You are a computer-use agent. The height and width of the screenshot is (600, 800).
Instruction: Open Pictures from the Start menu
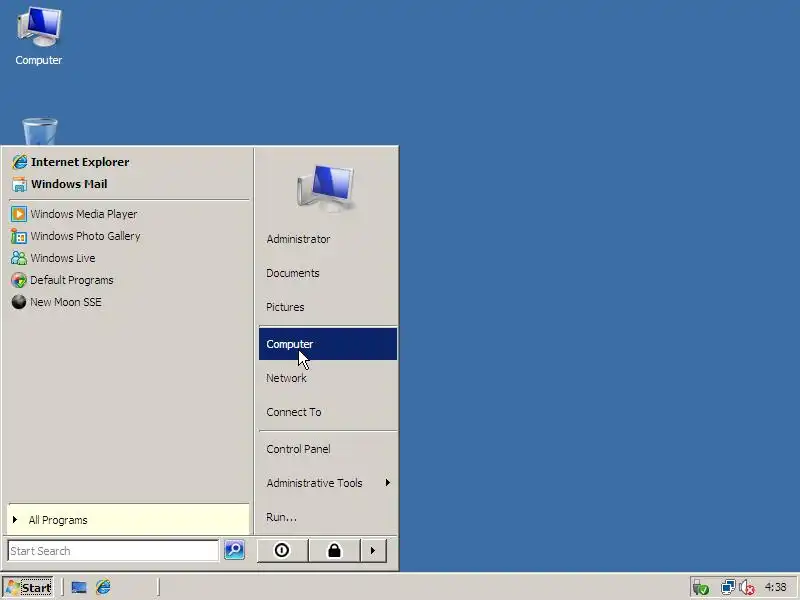coord(328,307)
